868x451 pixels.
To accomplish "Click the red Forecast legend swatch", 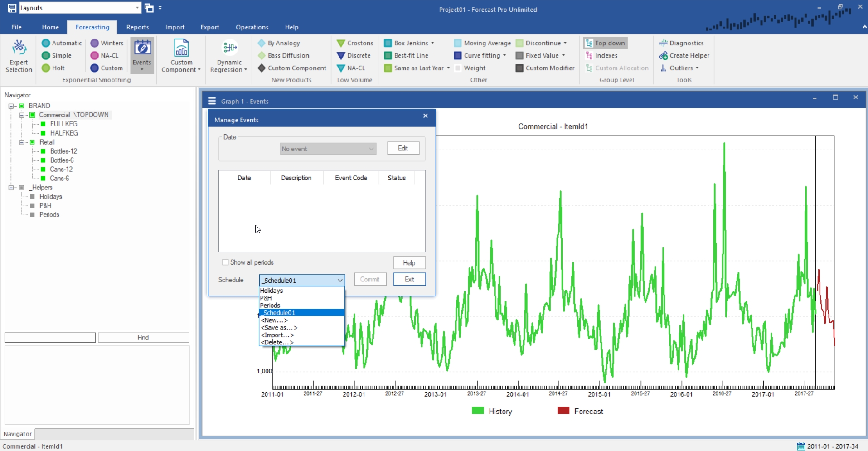I will point(563,411).
